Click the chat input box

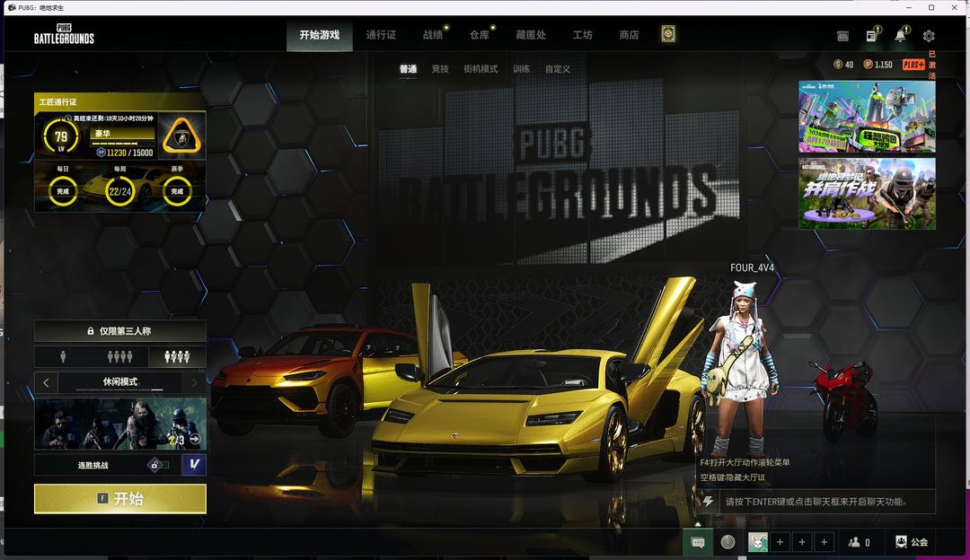[x=827, y=502]
